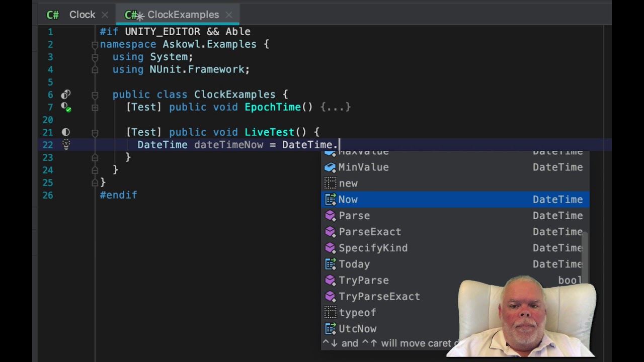Click the ClockExamples class name in code
The width and height of the screenshot is (644, 362).
pyautogui.click(x=235, y=95)
